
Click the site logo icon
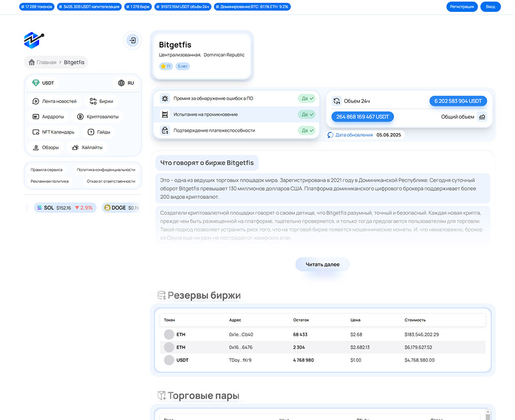tap(34, 40)
